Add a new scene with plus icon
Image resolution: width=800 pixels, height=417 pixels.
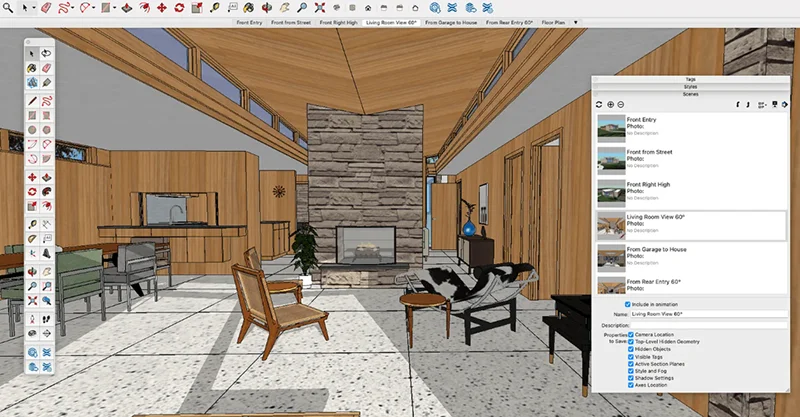point(610,105)
